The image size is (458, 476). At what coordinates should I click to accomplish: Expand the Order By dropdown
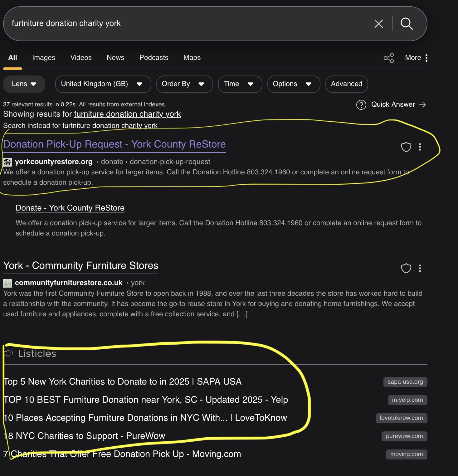click(184, 84)
